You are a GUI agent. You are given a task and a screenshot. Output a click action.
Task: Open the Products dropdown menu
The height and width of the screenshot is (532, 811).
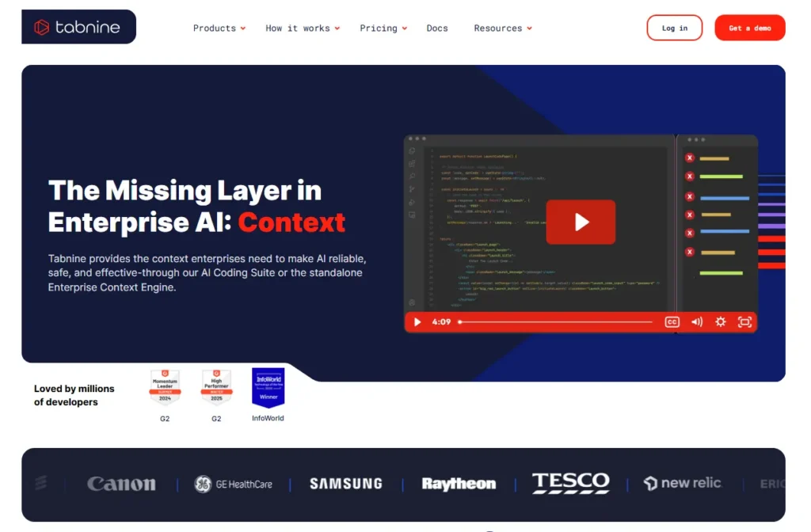point(219,28)
